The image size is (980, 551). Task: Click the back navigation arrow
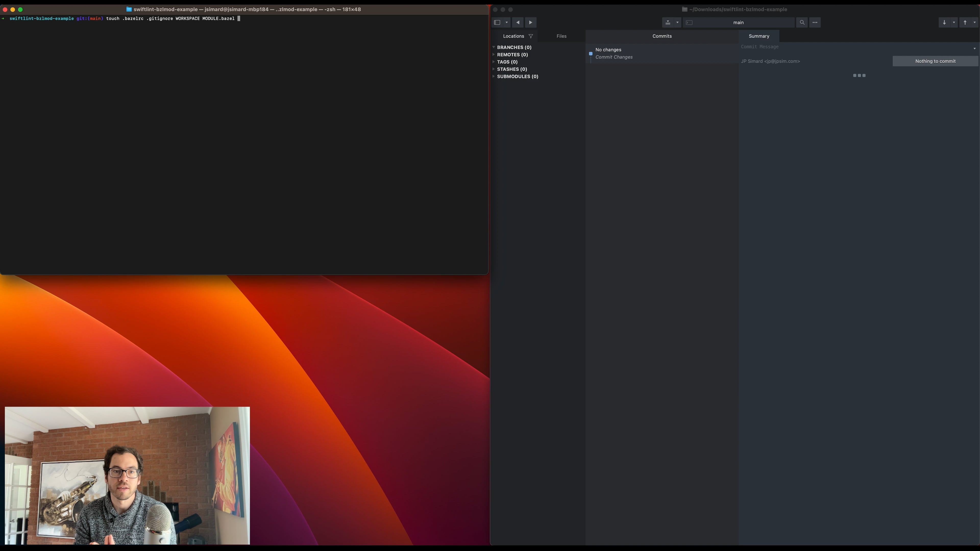(518, 22)
